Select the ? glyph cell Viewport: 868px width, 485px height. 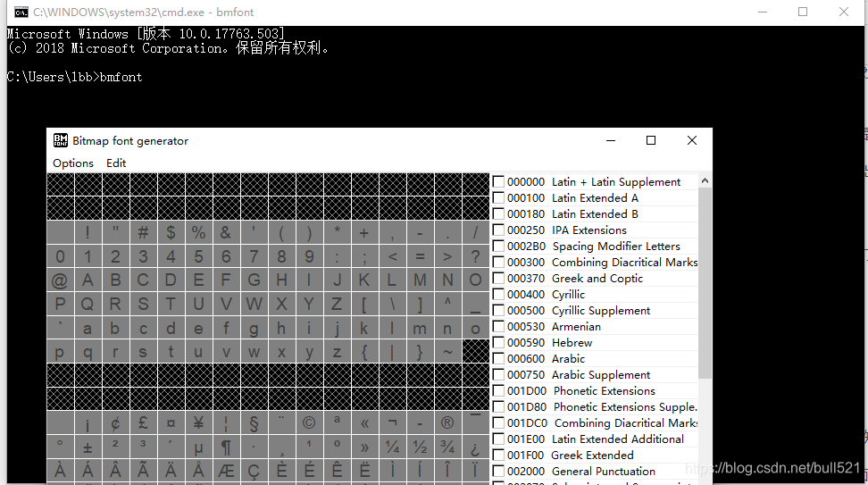click(x=475, y=256)
